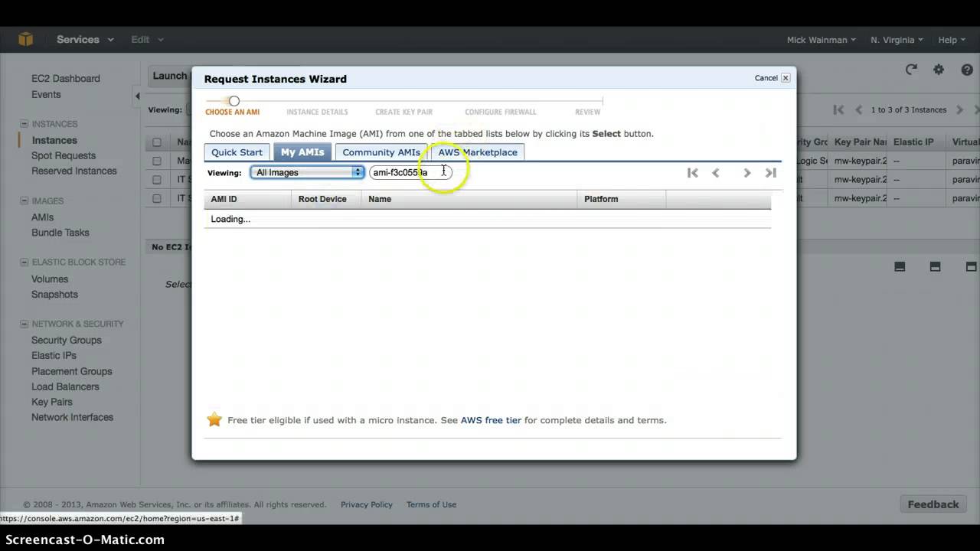Image resolution: width=980 pixels, height=551 pixels.
Task: Sort by Root Device column header
Action: 326,199
